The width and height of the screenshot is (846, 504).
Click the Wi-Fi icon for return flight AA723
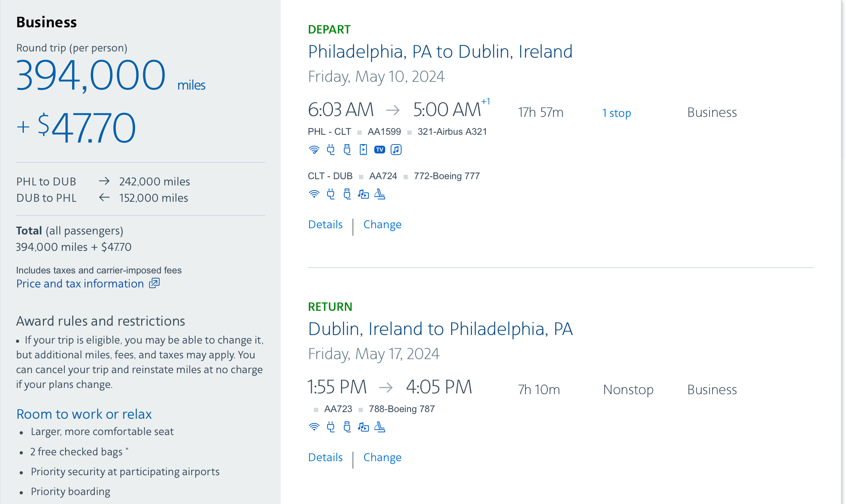314,427
